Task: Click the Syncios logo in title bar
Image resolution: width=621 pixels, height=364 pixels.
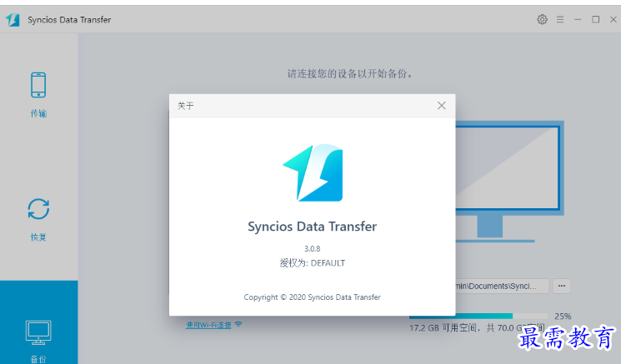Action: pos(13,19)
